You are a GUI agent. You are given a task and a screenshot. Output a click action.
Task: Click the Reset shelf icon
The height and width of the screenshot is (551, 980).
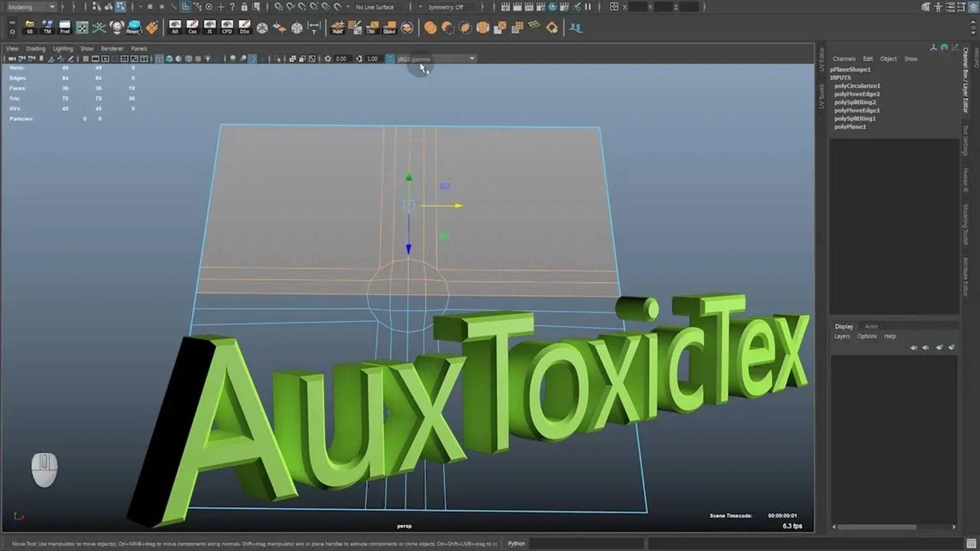tap(134, 27)
